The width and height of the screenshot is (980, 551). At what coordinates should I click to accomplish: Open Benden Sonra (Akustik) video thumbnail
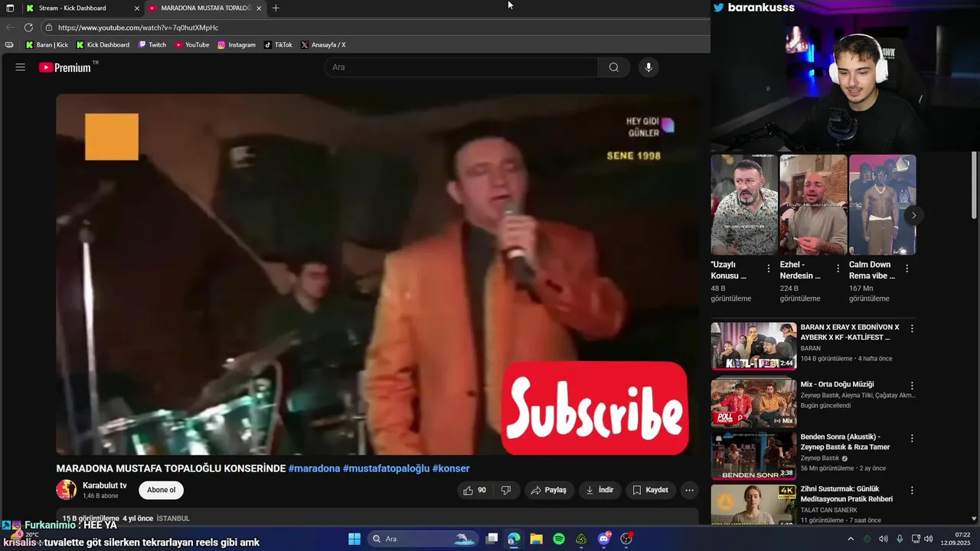point(753,455)
